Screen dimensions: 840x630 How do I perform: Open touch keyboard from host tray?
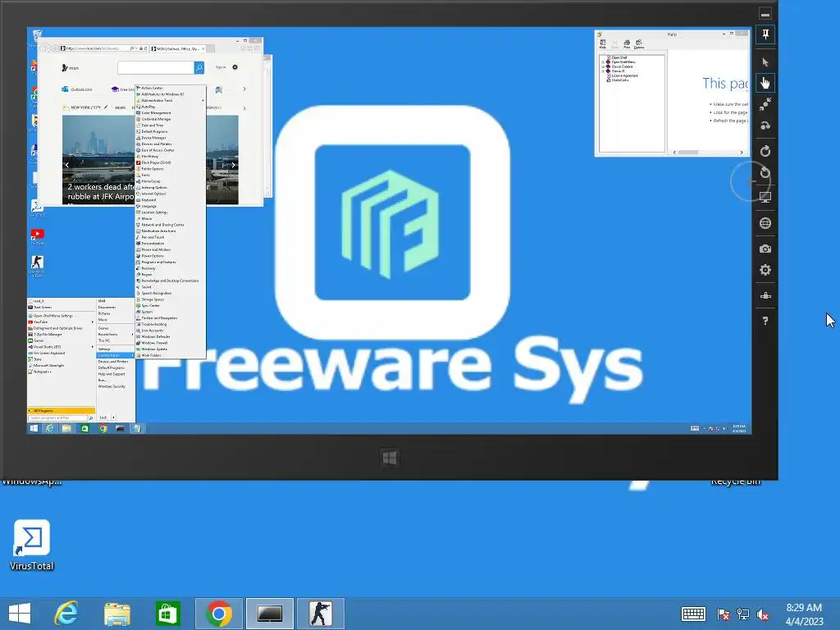693,614
